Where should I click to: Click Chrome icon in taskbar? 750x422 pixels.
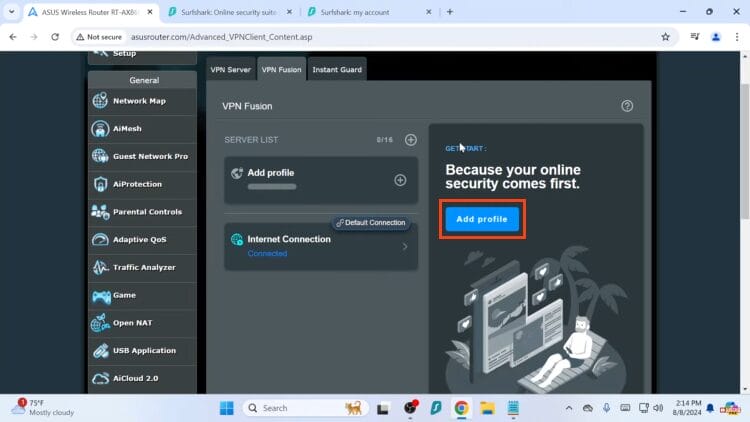point(461,408)
